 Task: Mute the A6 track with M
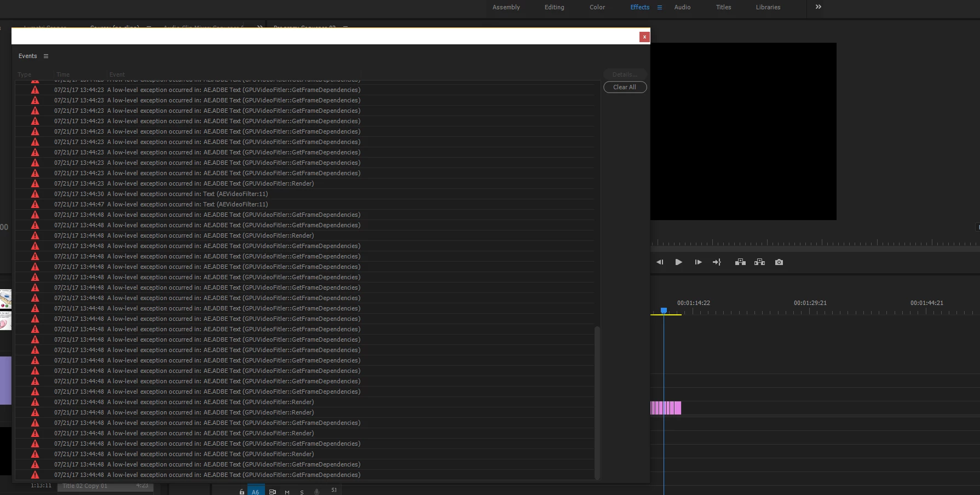point(287,492)
